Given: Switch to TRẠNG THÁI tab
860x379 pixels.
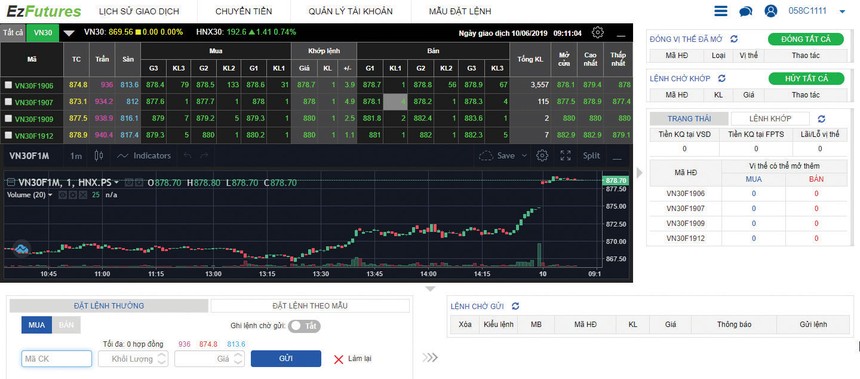Looking at the screenshot, I should point(689,118).
